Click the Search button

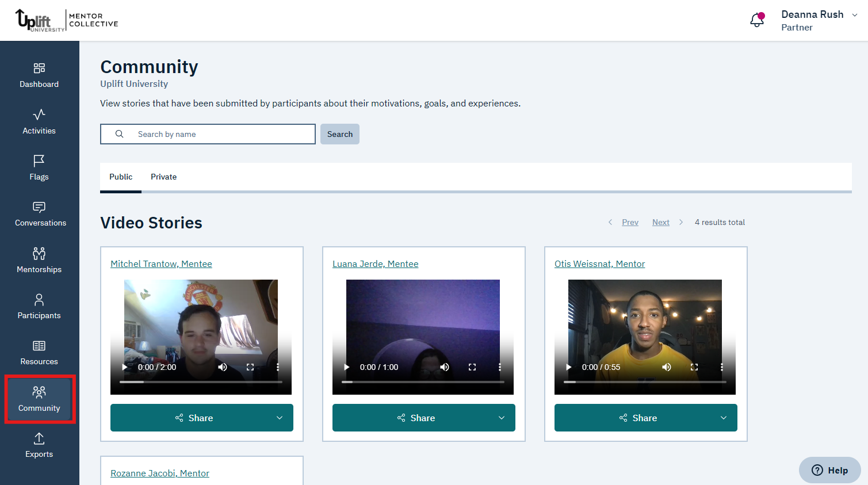point(340,134)
